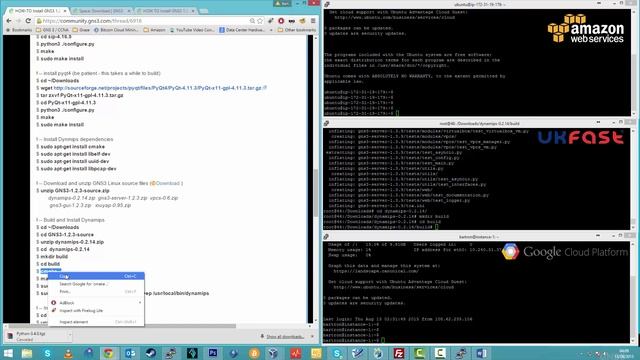
Task: Open Microsoft Word from the taskbar
Action: click(481, 353)
